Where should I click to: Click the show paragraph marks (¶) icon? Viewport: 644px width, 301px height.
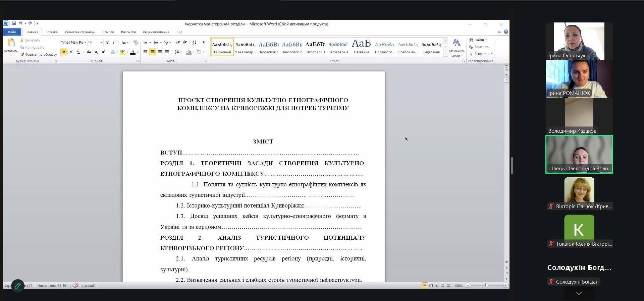pyautogui.click(x=204, y=43)
